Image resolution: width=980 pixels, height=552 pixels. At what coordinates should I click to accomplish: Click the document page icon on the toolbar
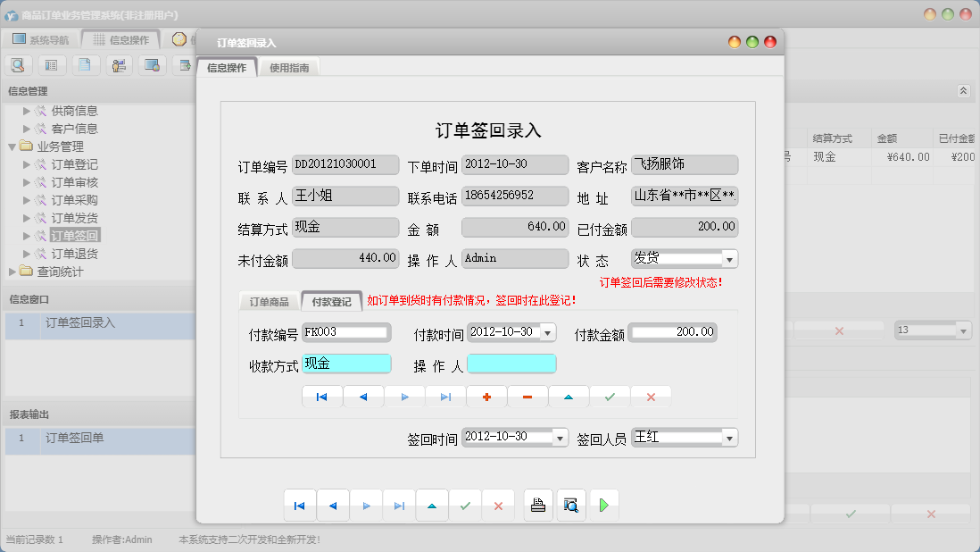pos(86,64)
